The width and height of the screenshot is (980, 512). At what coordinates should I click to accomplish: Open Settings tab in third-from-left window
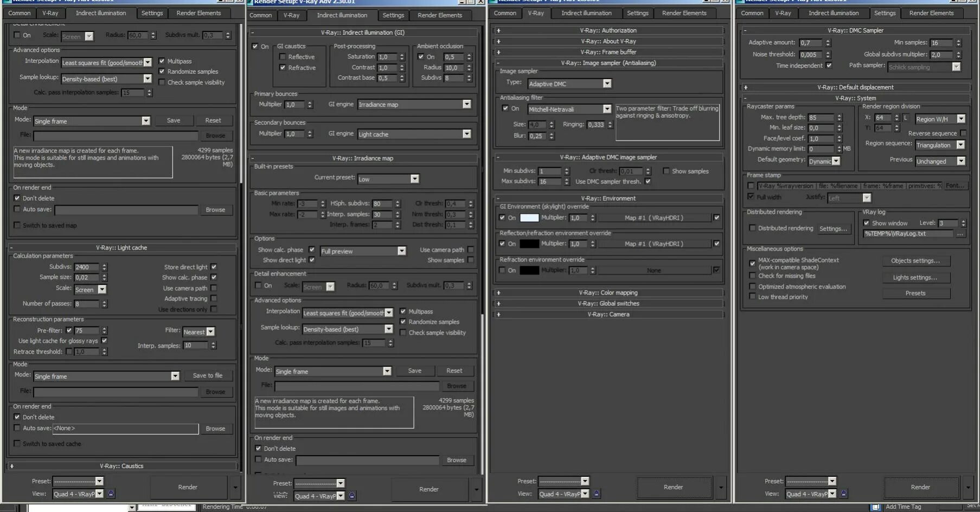(x=638, y=13)
